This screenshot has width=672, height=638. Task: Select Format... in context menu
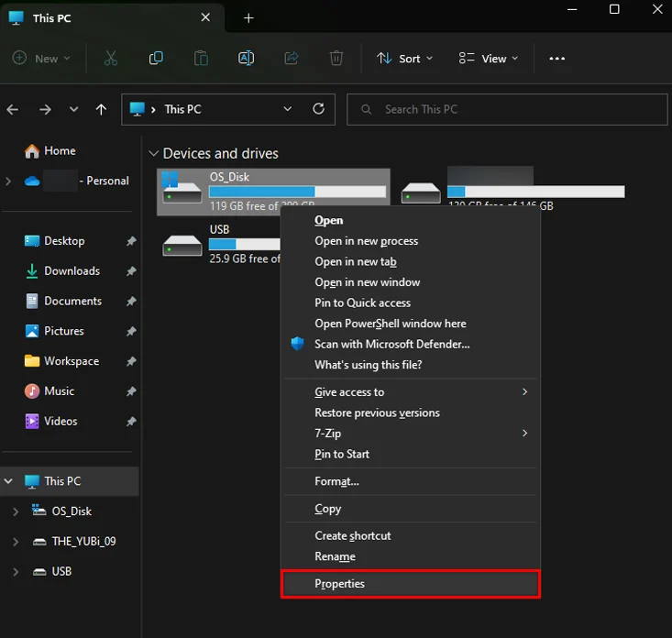pyautogui.click(x=336, y=481)
